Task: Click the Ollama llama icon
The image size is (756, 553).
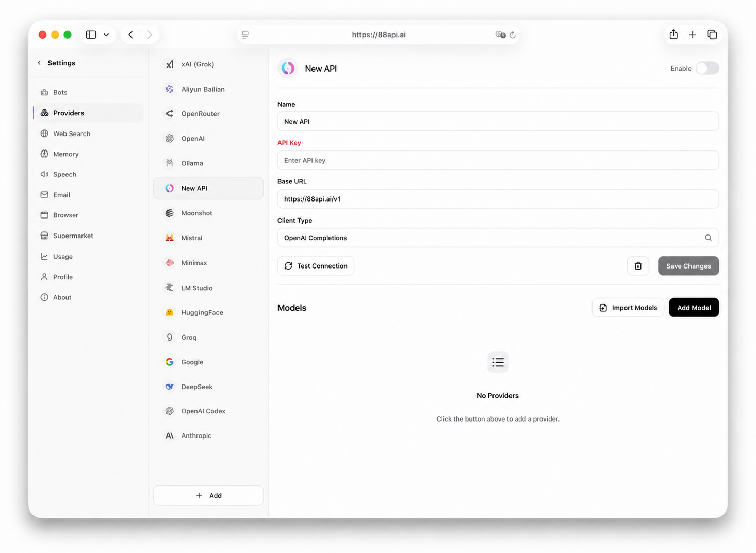Action: click(x=170, y=163)
